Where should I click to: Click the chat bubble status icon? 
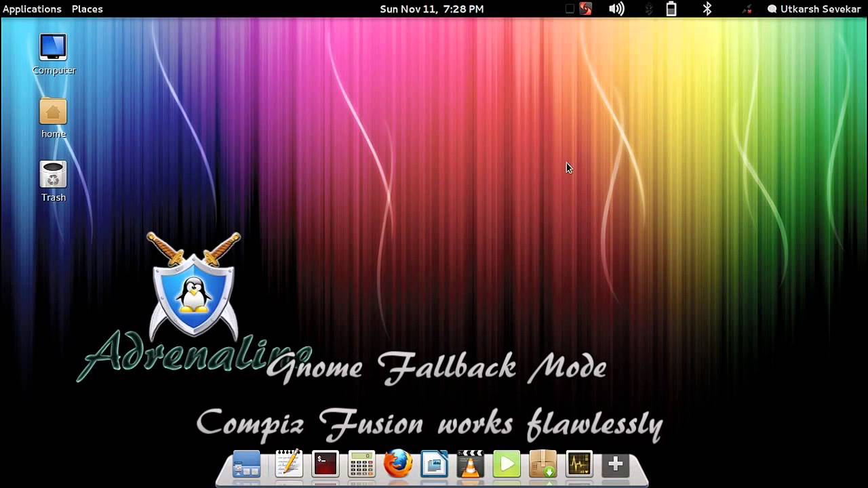coord(772,9)
